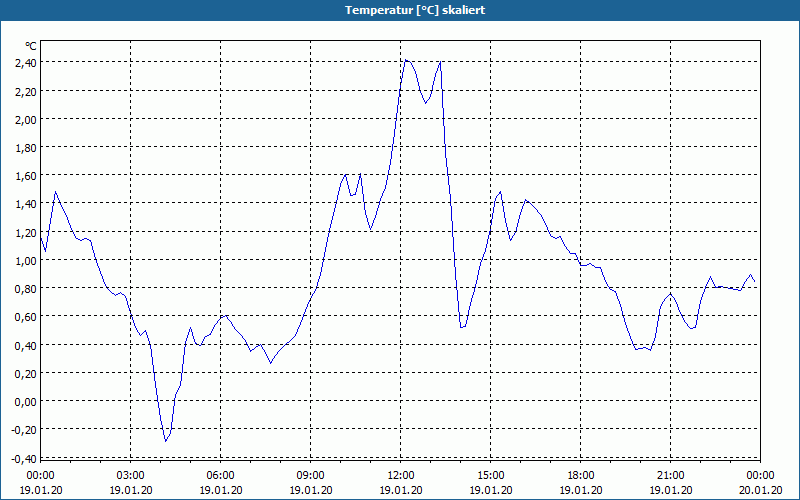The height and width of the screenshot is (500, 800).
Task: Click the 03:00 time axis label
Action: coord(131,476)
